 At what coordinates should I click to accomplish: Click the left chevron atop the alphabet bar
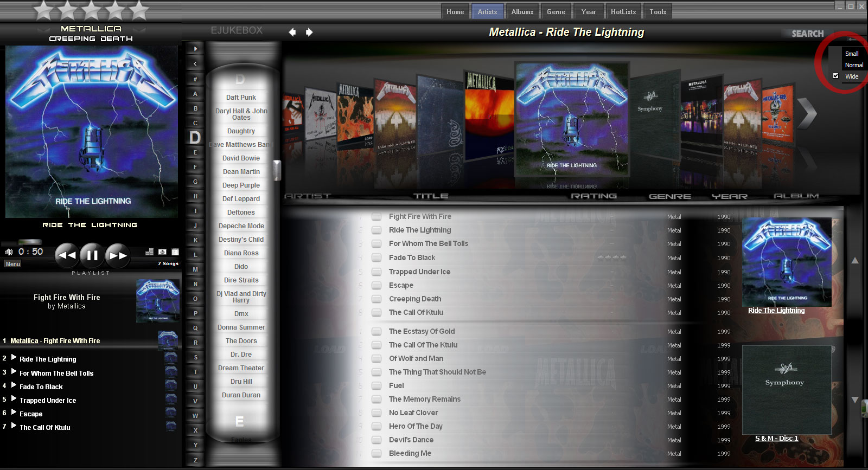pyautogui.click(x=195, y=63)
